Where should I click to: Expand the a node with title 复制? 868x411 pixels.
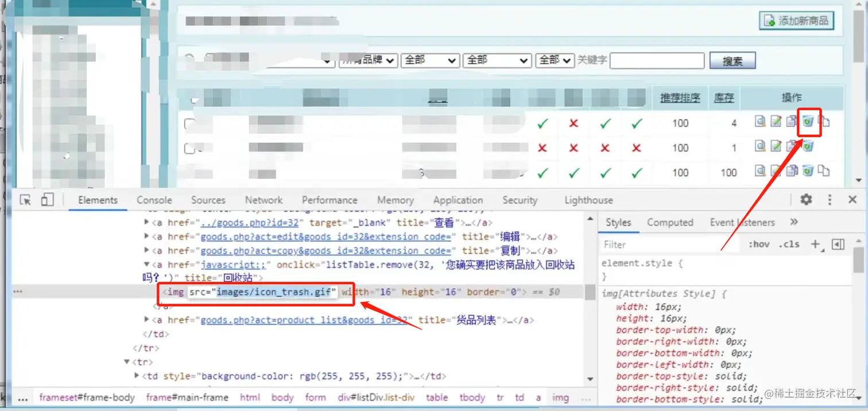(x=147, y=250)
